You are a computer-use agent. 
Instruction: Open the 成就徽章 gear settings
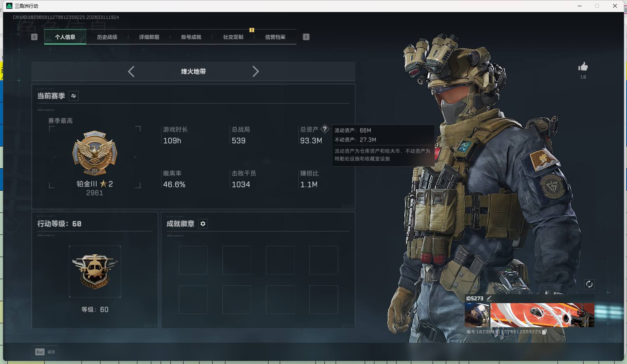(x=203, y=224)
